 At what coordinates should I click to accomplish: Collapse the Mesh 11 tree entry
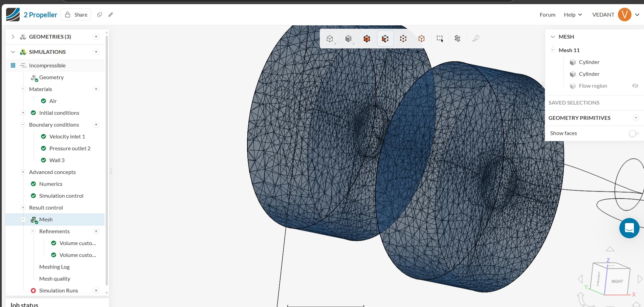553,50
